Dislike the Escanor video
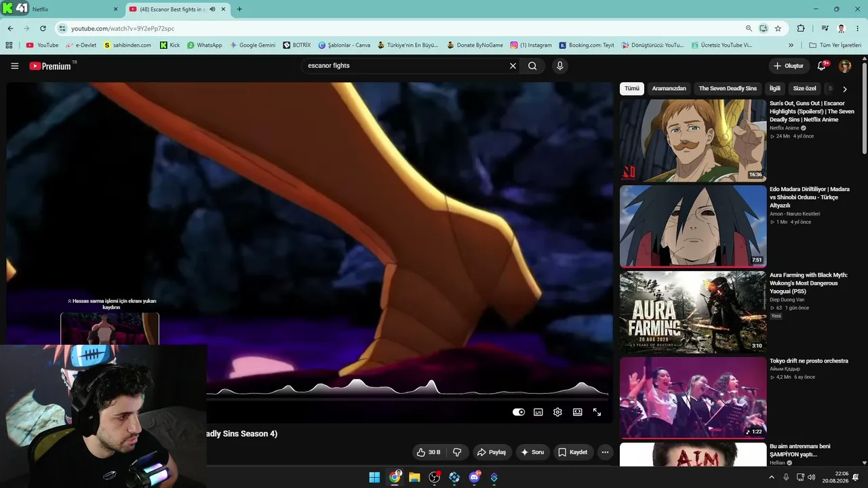This screenshot has width=868, height=488. [457, 452]
